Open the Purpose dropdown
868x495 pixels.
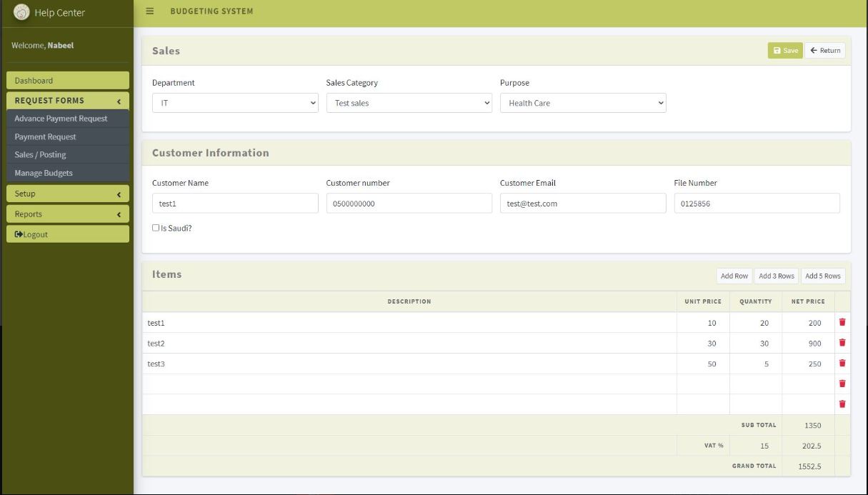click(582, 103)
